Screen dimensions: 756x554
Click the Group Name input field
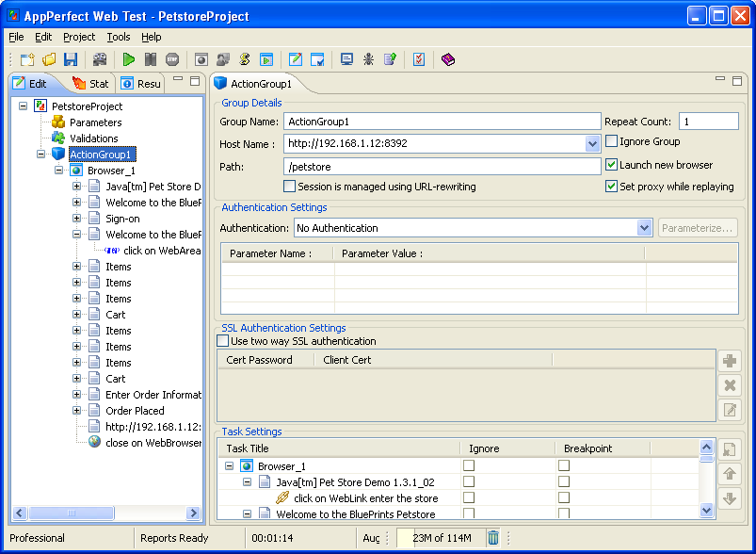click(441, 122)
